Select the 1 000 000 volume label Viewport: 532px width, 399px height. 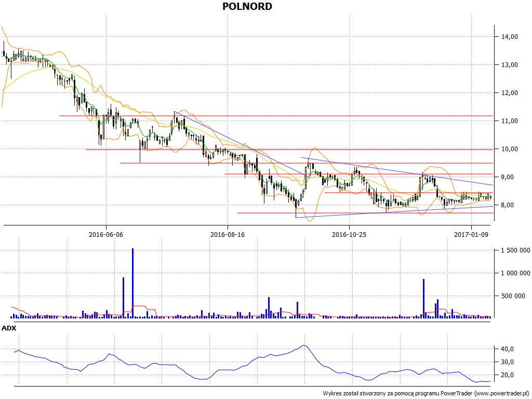[x=515, y=273]
